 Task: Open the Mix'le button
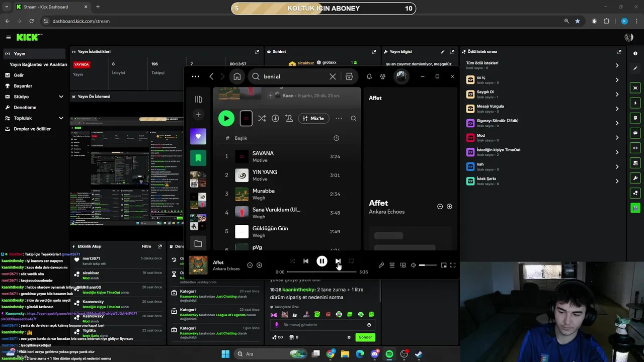(313, 118)
